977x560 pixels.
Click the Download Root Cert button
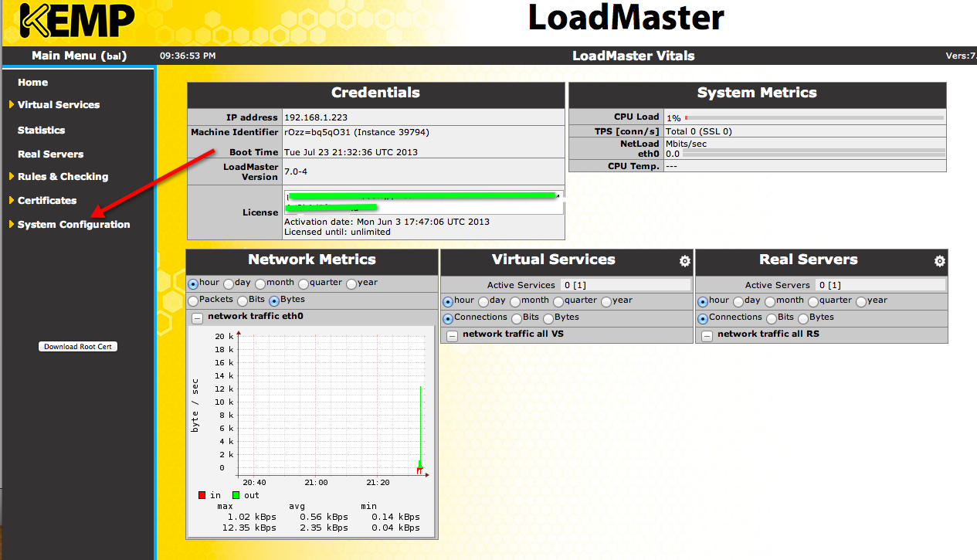click(78, 347)
